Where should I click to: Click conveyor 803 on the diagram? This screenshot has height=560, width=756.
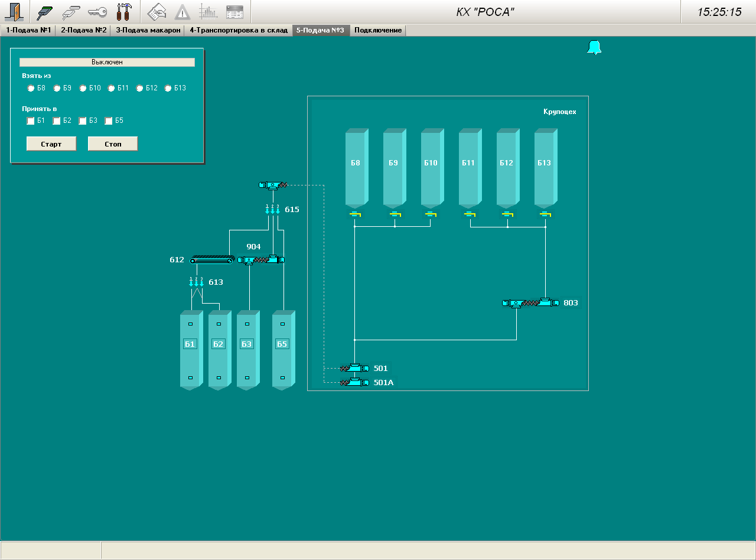point(530,303)
